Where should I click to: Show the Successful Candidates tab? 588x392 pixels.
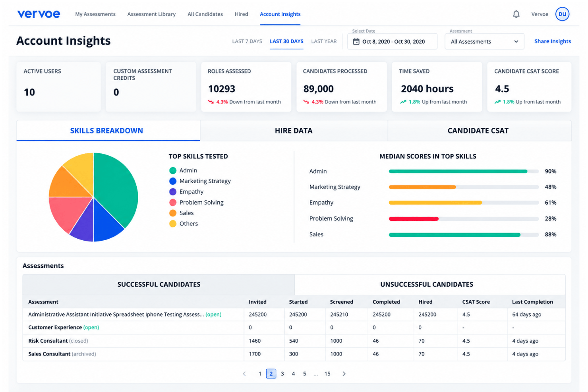[159, 284]
